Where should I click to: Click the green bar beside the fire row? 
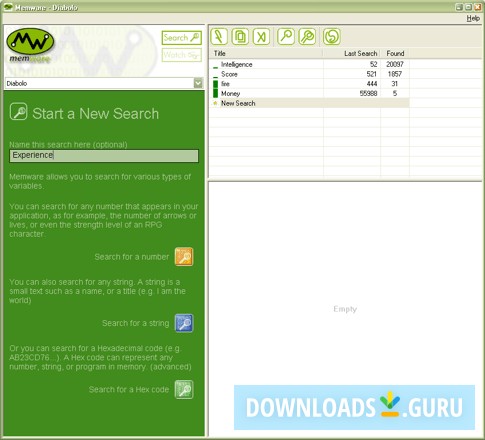point(215,84)
